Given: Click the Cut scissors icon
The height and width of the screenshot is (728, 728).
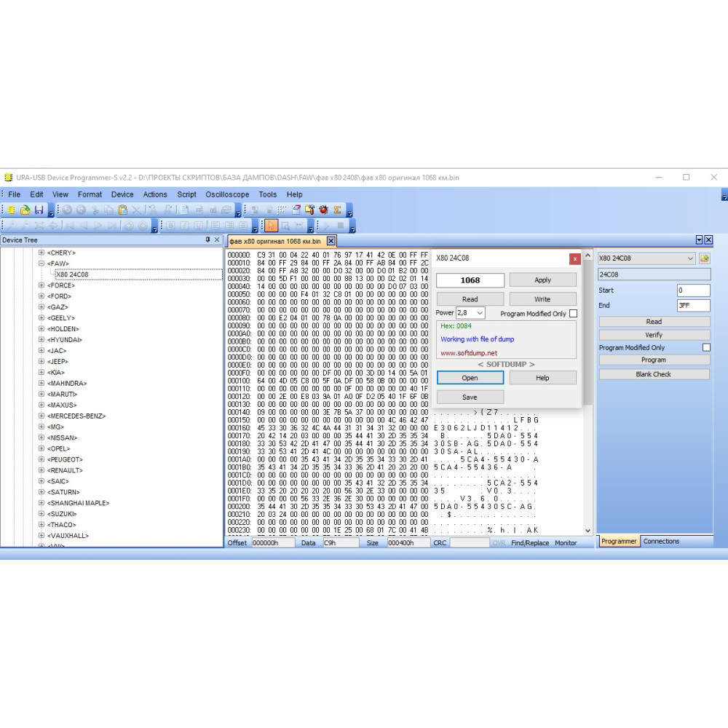Looking at the screenshot, I should (95, 210).
